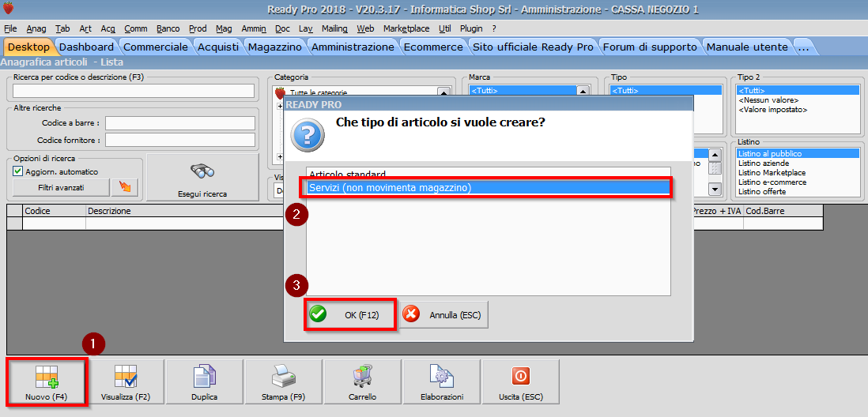Click the Codice fornitore input field
This screenshot has height=417, width=868.
[x=180, y=140]
